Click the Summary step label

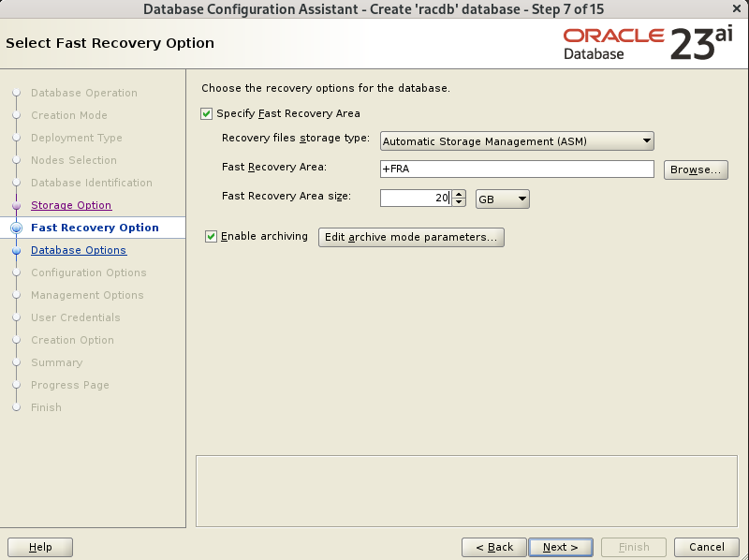point(57,362)
